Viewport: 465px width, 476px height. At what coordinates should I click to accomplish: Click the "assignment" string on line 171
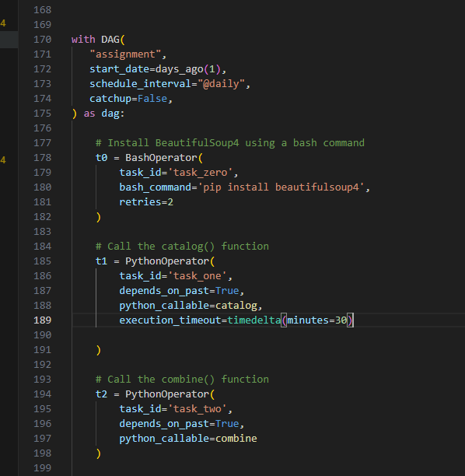[x=125, y=54]
